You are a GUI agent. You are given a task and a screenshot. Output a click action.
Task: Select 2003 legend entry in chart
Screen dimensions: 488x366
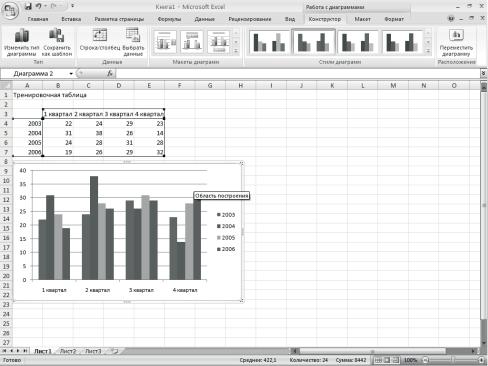[226, 215]
